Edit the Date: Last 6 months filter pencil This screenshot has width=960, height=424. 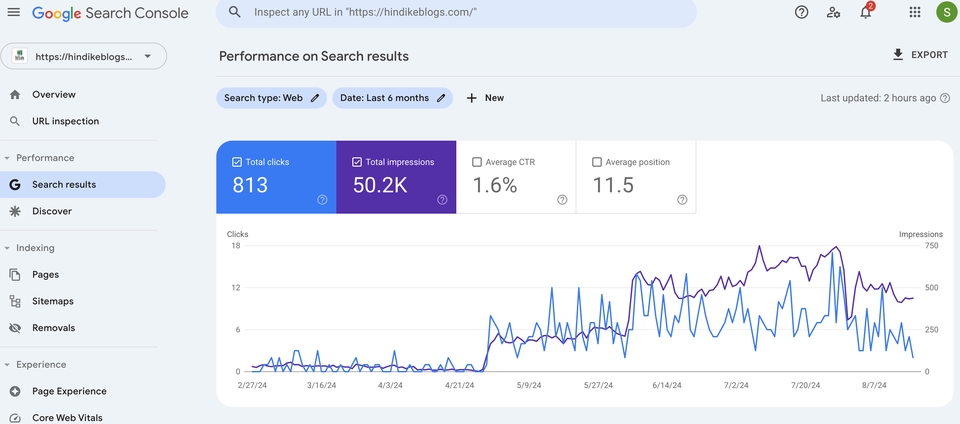coord(441,98)
